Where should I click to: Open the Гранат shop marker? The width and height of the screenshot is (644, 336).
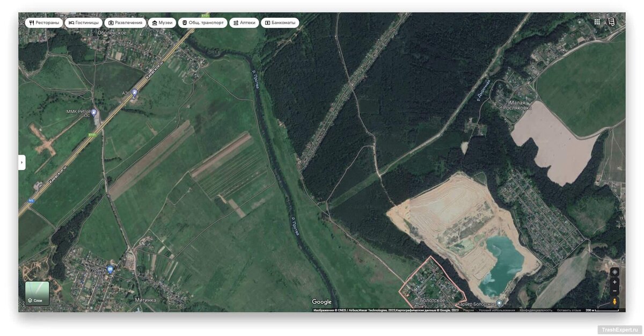click(x=111, y=269)
